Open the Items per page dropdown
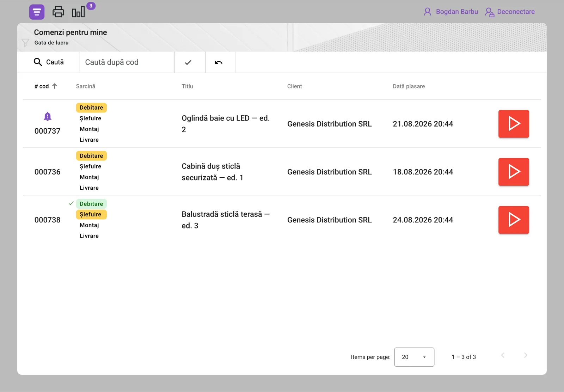Viewport: 564px width, 392px height. [414, 357]
